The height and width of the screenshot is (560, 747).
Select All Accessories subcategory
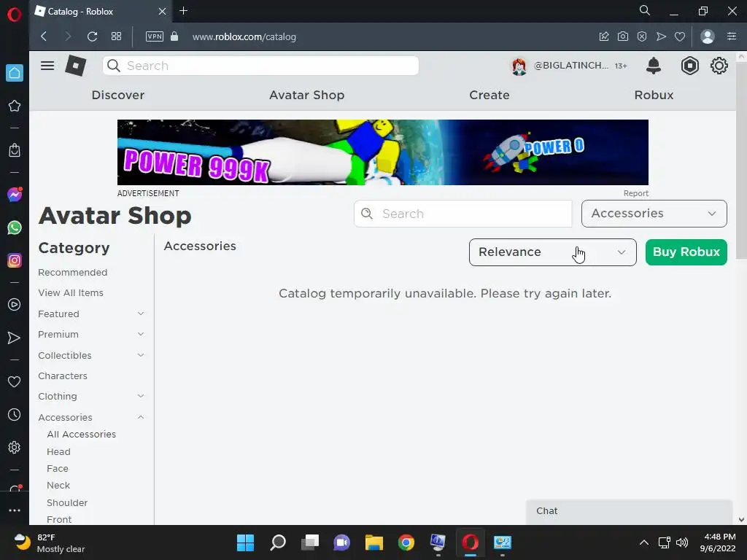[x=82, y=435]
